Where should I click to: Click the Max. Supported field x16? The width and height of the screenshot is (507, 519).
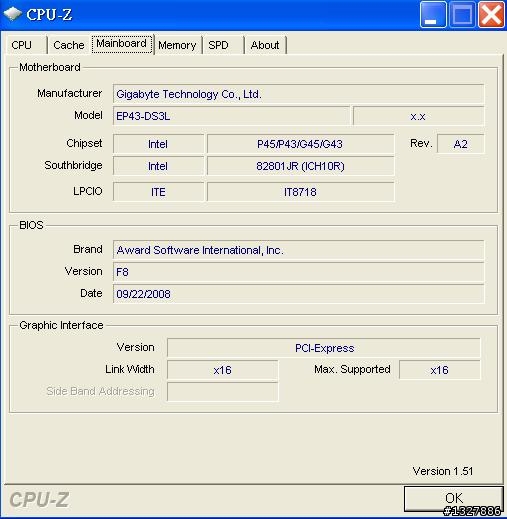pyautogui.click(x=440, y=370)
